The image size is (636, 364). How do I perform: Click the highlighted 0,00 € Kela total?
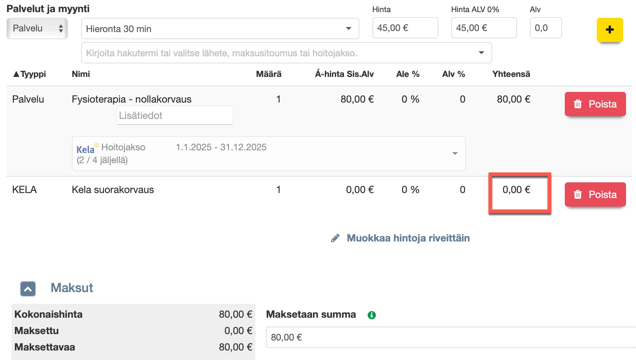[516, 190]
